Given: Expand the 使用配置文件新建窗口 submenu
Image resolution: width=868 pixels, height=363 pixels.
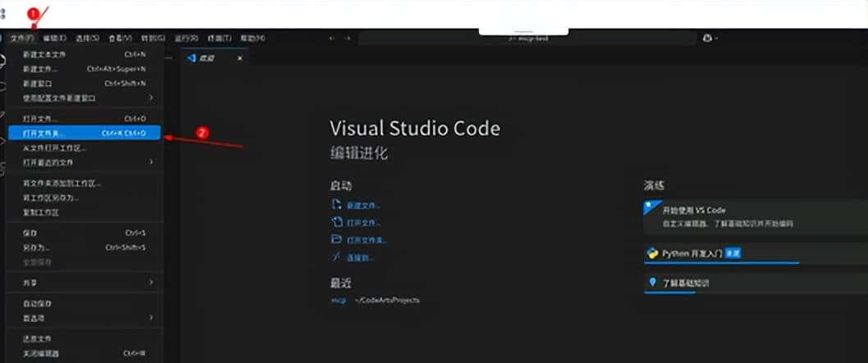Looking at the screenshot, I should [x=151, y=98].
